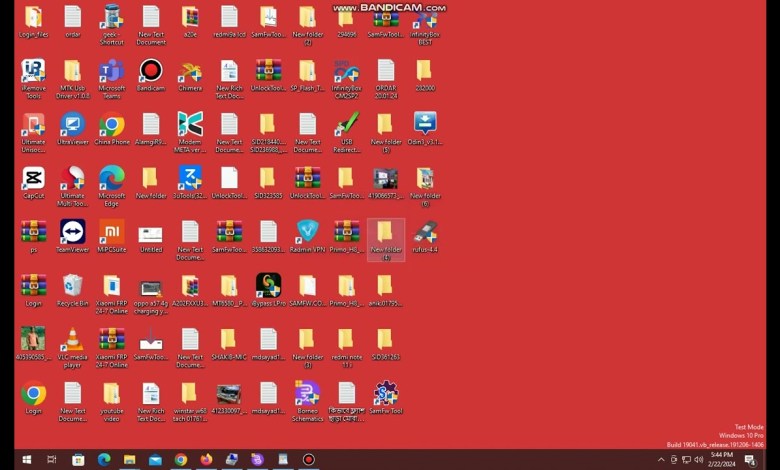
Task: Open the SHAKIB-MIC folder
Action: tap(229, 344)
